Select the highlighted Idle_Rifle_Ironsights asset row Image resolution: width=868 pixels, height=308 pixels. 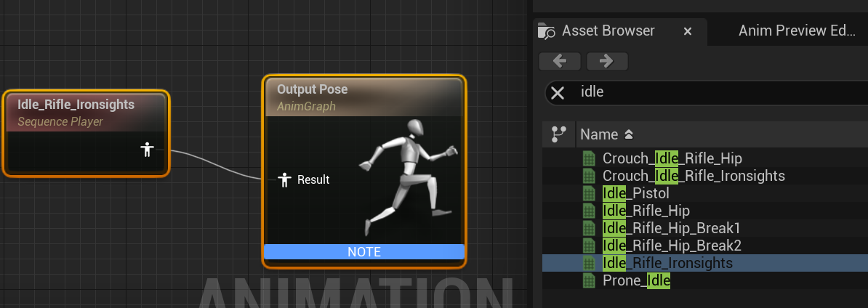[705, 263]
